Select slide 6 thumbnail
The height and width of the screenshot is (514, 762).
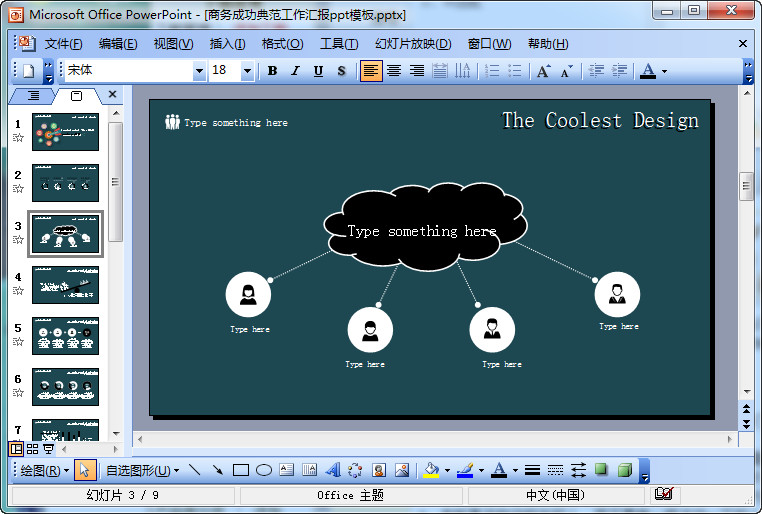coord(66,387)
